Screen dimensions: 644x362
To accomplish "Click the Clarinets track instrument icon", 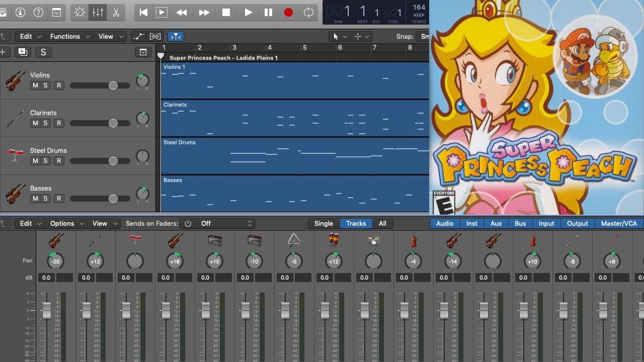I will pos(16,118).
